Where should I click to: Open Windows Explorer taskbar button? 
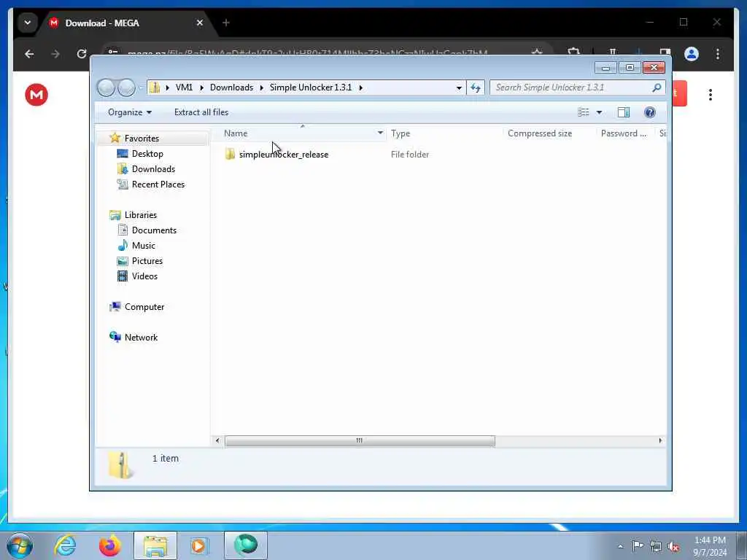[x=155, y=545]
